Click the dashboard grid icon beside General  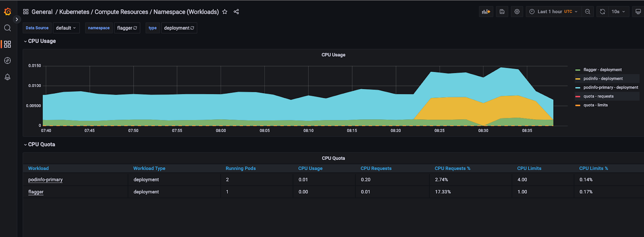pyautogui.click(x=26, y=12)
